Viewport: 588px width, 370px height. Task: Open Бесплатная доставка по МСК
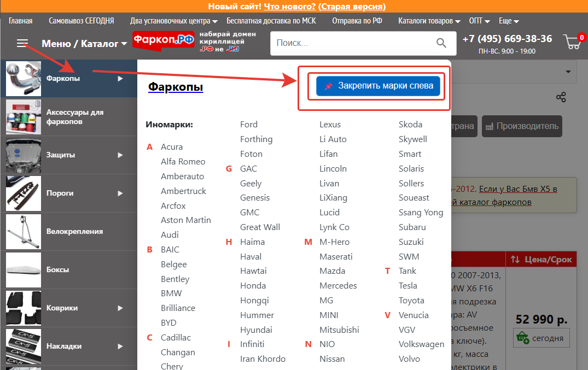271,21
